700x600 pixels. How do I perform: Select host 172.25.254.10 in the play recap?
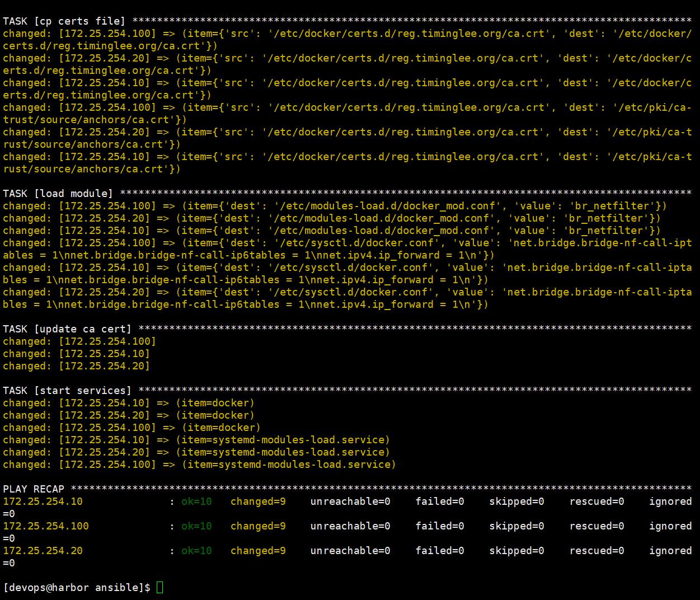tap(43, 501)
